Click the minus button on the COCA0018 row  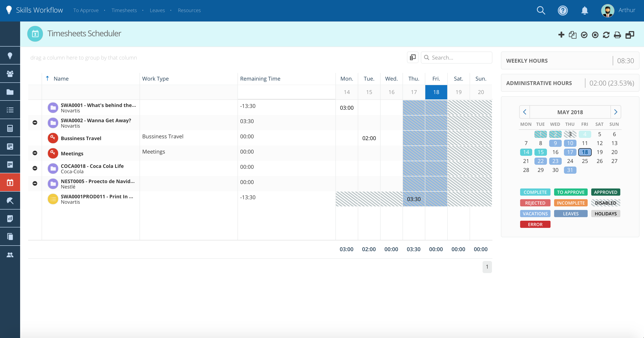click(x=35, y=168)
